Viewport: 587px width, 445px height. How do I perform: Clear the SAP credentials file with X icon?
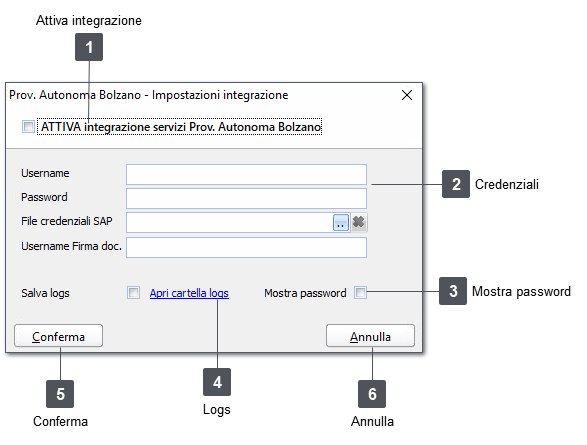(x=359, y=222)
